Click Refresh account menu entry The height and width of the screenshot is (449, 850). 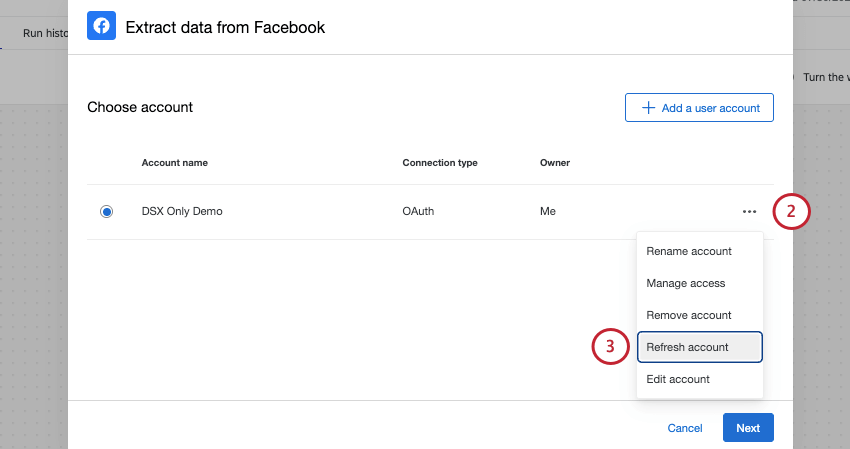click(x=688, y=347)
